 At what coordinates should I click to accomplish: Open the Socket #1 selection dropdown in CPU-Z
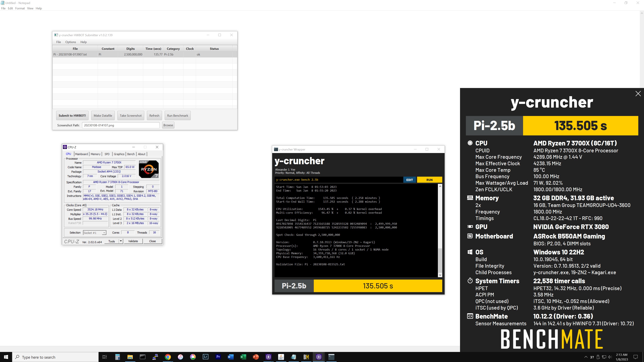pyautogui.click(x=94, y=233)
